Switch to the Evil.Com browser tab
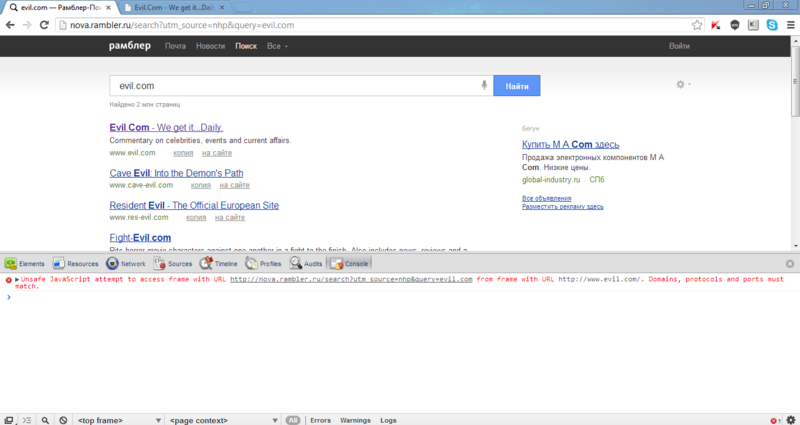This screenshot has width=800, height=425. click(174, 8)
